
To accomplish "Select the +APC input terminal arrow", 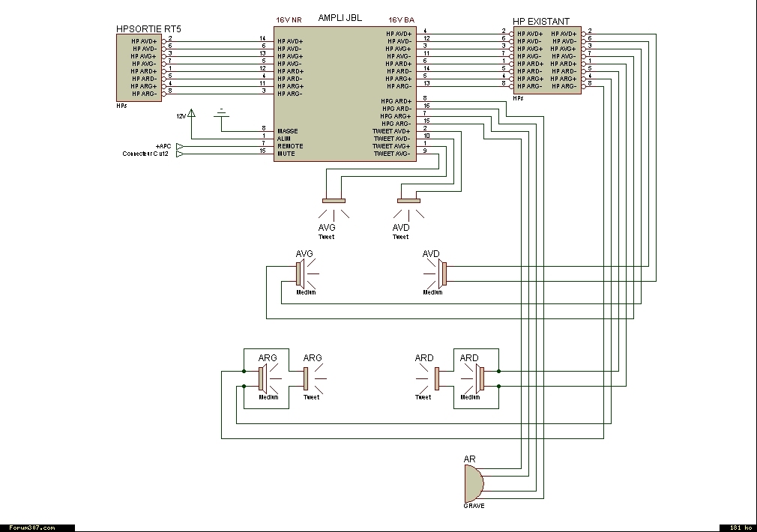I will 180,146.
